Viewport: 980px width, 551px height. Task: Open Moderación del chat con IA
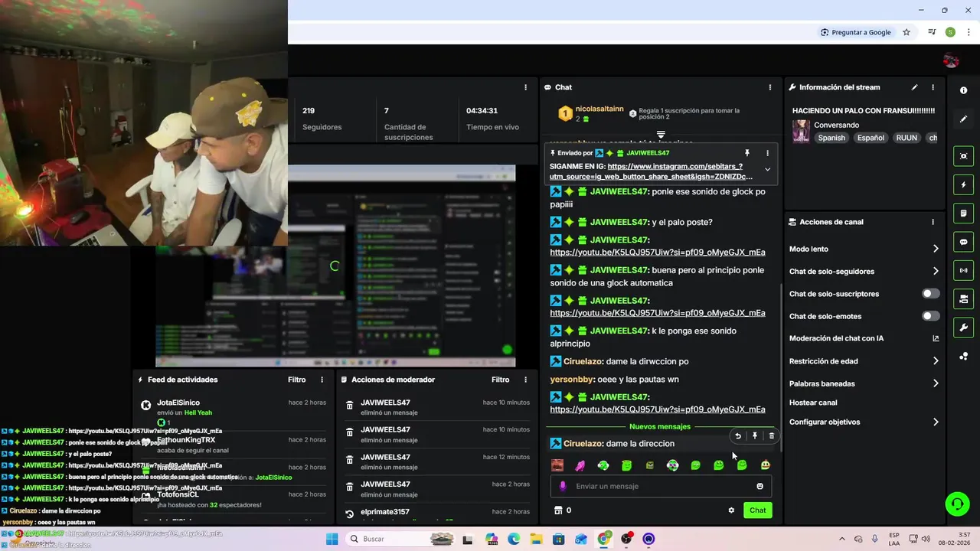[864, 338]
